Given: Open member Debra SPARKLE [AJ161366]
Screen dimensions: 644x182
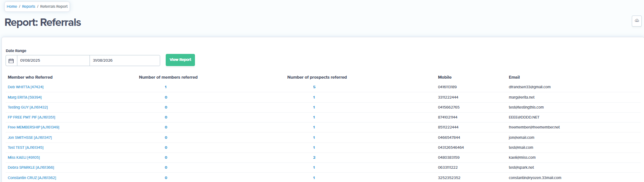Looking at the screenshot, I should [x=31, y=168].
